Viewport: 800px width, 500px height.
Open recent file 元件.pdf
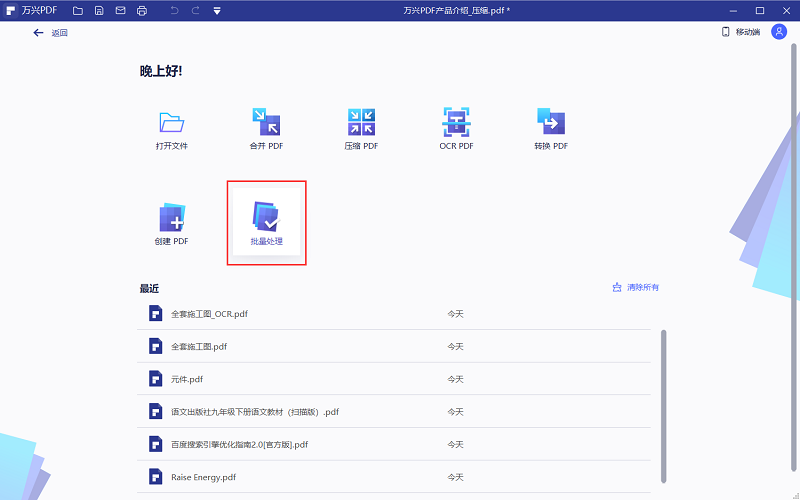187,379
